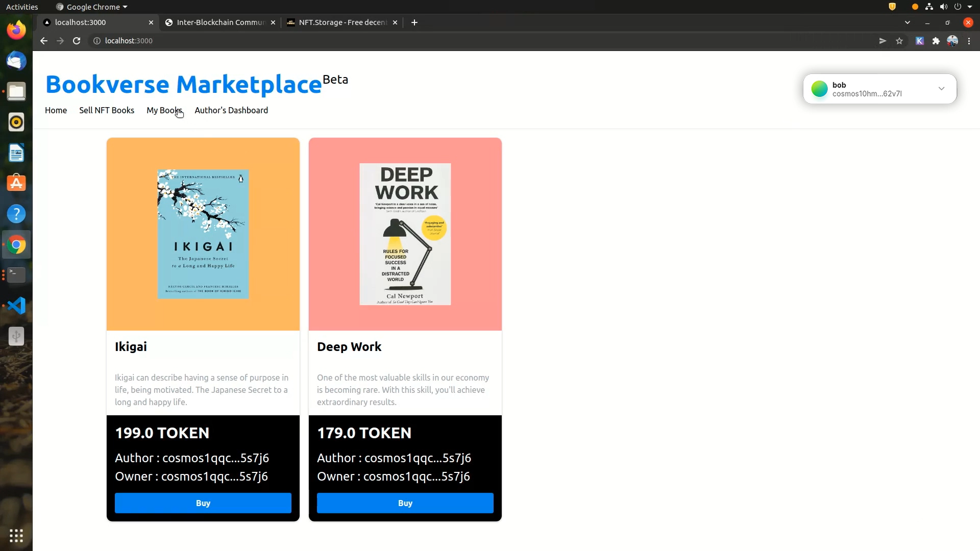Open the Extensions puzzle icon
The image size is (980, 551).
point(936,41)
